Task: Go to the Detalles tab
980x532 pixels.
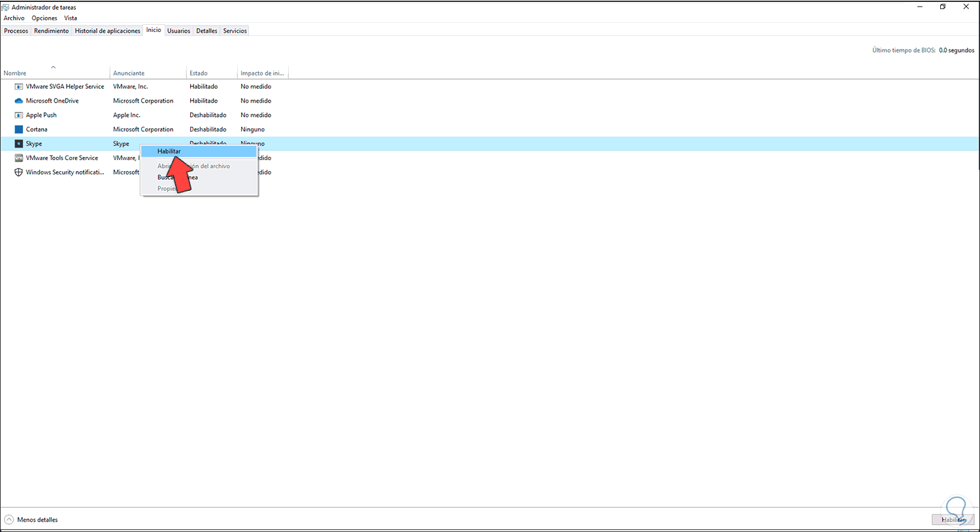Action: 206,31
